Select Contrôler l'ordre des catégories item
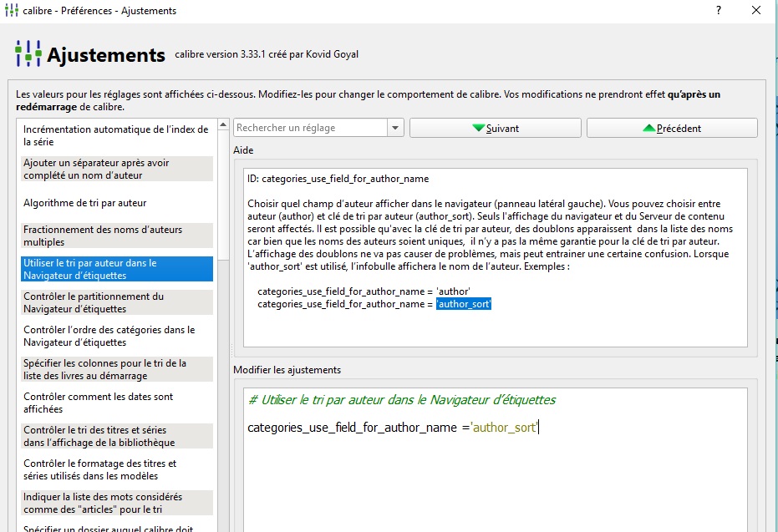 [x=117, y=337]
